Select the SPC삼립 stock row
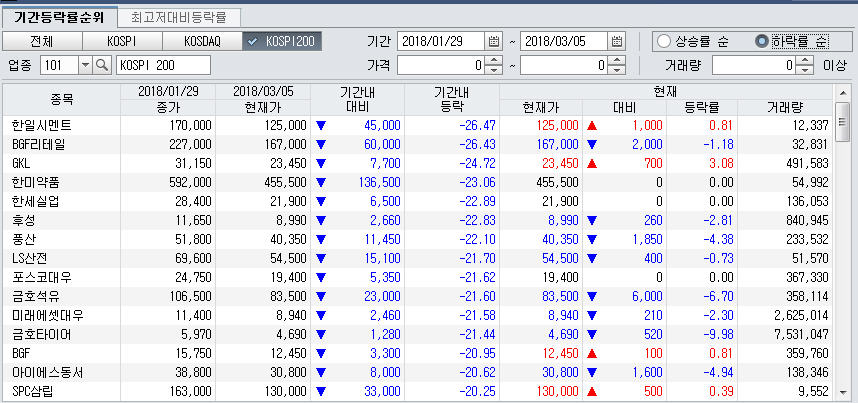The width and height of the screenshot is (858, 403). 418,392
